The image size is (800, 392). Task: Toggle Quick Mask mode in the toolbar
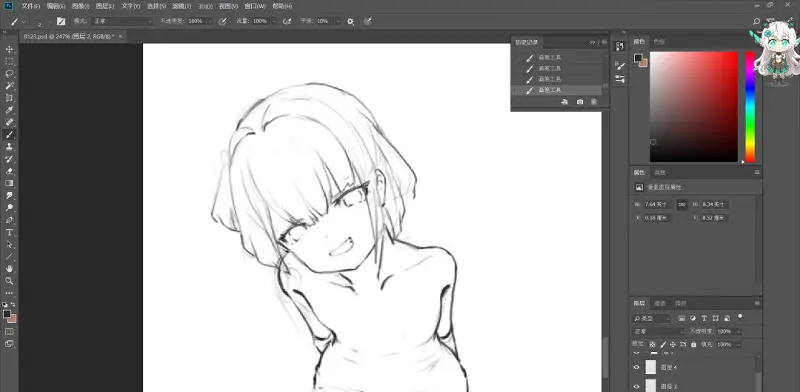(9, 332)
